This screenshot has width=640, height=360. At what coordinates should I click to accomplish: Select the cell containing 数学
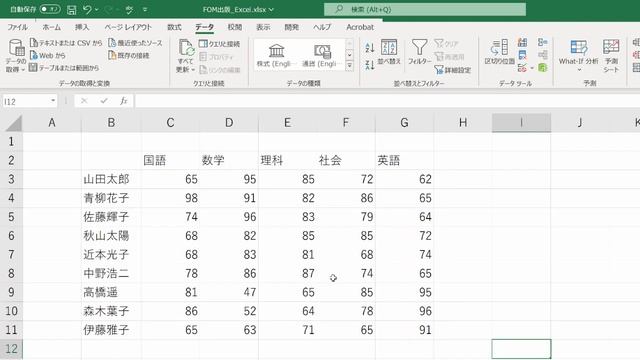coord(229,160)
